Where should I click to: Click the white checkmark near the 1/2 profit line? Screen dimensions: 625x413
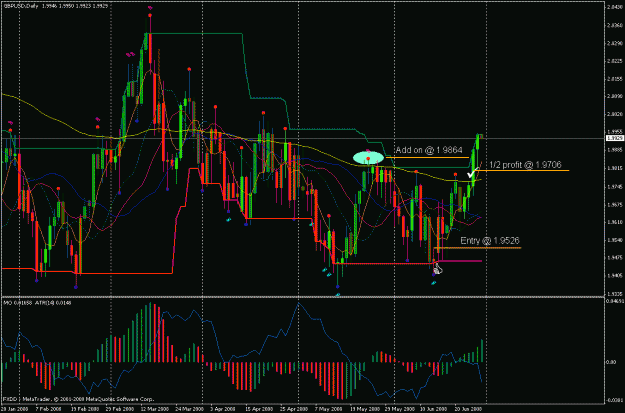pyautogui.click(x=472, y=174)
